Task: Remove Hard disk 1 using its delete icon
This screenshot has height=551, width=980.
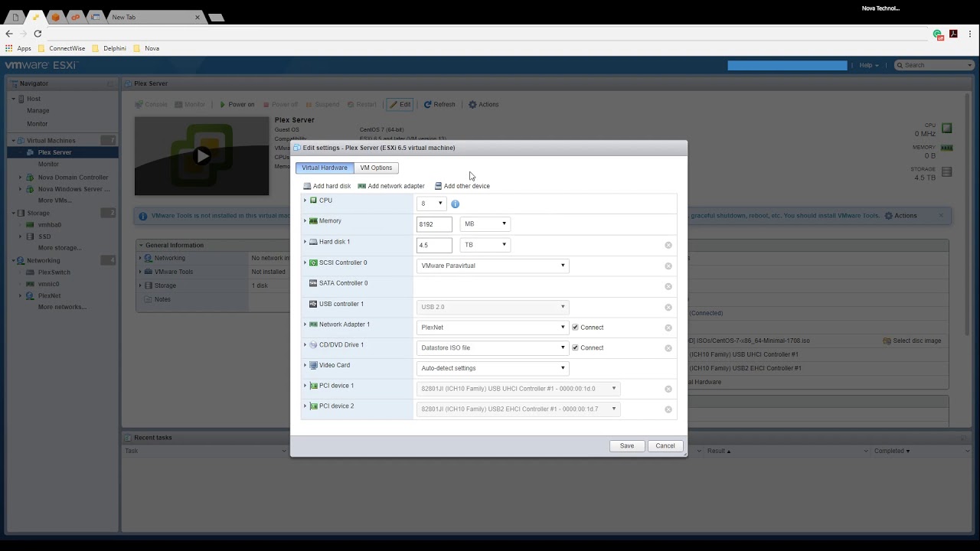Action: [668, 245]
